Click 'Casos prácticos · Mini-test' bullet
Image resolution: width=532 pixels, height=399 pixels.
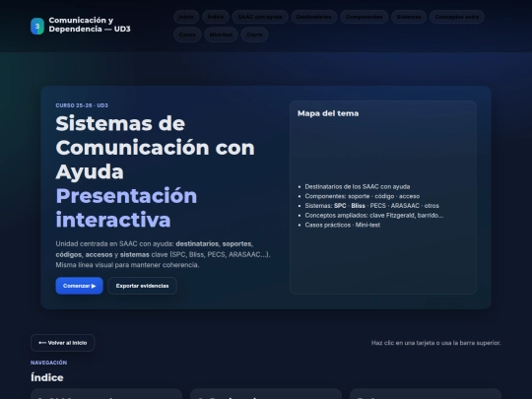click(x=342, y=225)
